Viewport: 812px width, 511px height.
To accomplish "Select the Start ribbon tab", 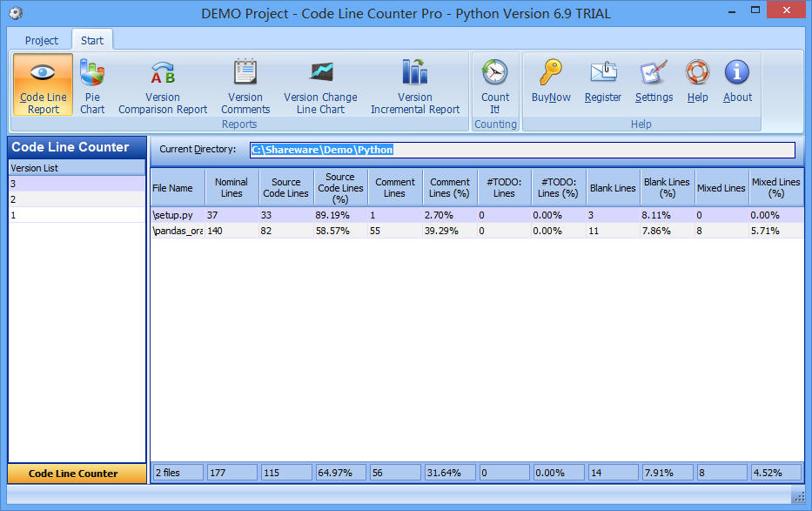I will (x=92, y=40).
